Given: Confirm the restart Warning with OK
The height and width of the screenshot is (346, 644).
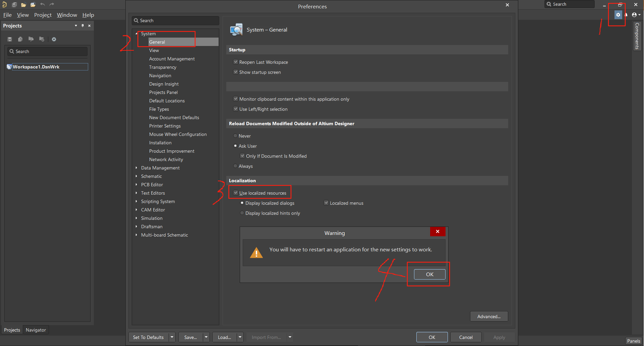Looking at the screenshot, I should (430, 274).
